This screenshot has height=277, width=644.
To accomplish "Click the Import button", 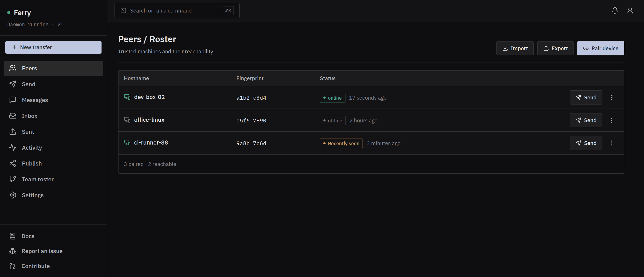I will coord(515,48).
